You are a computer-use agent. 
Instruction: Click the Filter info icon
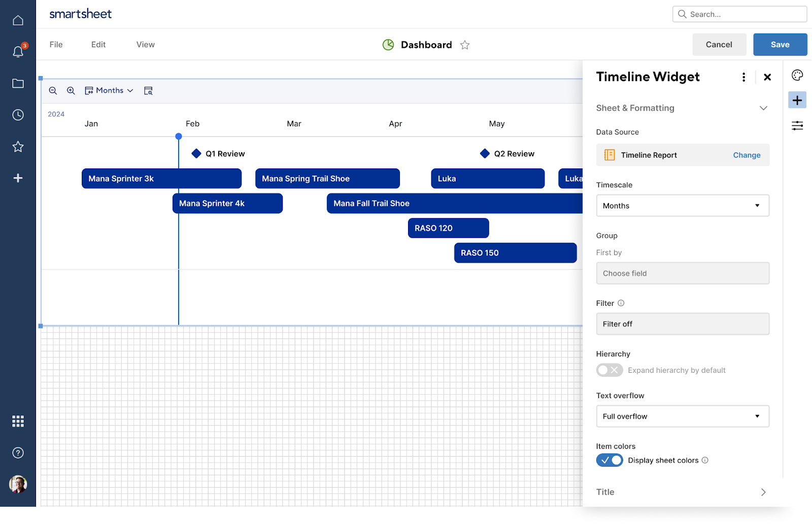621,303
